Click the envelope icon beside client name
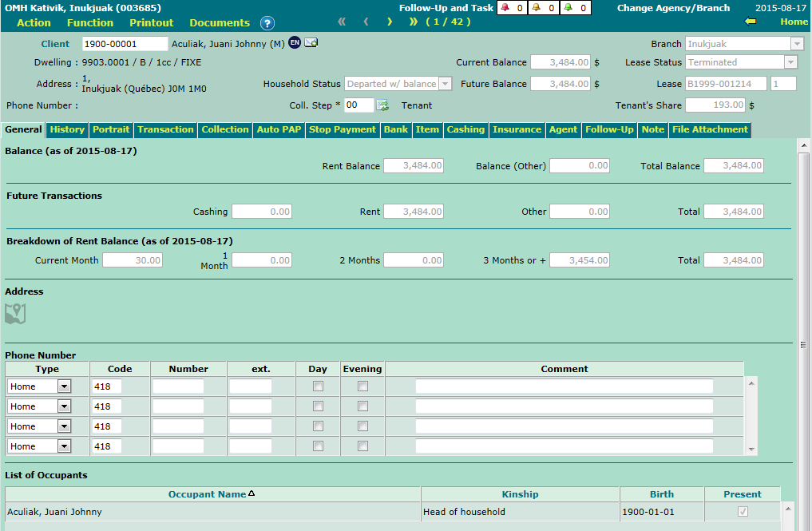 (x=311, y=43)
